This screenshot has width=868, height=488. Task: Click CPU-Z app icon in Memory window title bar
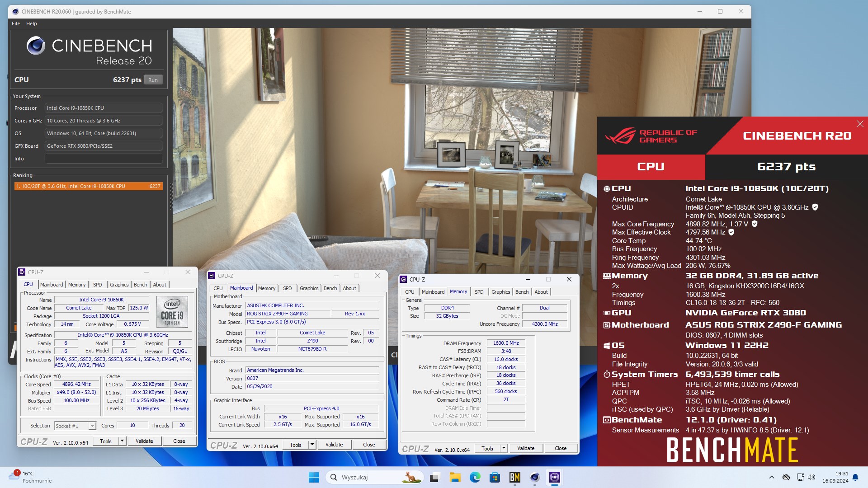[403, 279]
